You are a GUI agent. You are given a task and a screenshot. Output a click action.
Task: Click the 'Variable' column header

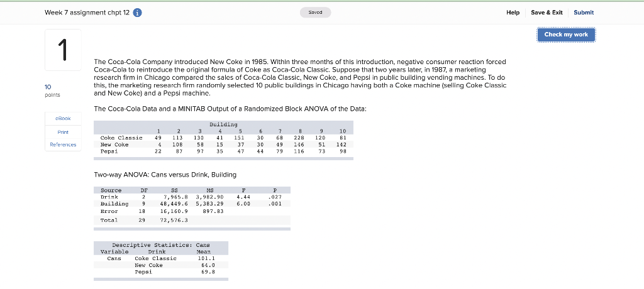click(114, 252)
